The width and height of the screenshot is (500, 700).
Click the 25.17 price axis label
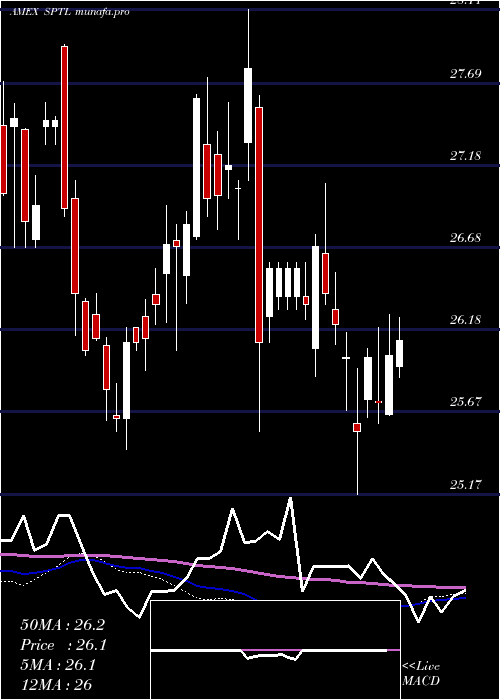tap(466, 484)
